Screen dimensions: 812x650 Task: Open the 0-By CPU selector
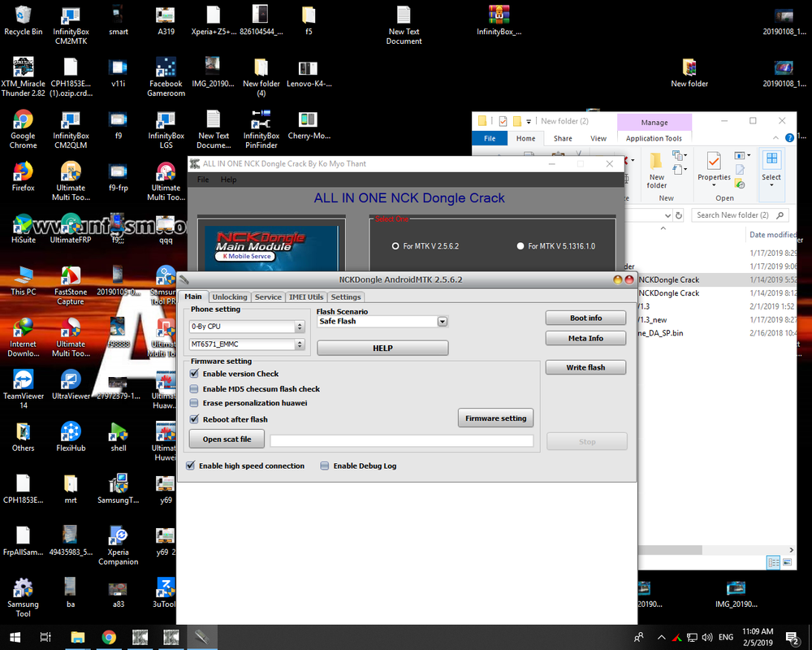(247, 327)
